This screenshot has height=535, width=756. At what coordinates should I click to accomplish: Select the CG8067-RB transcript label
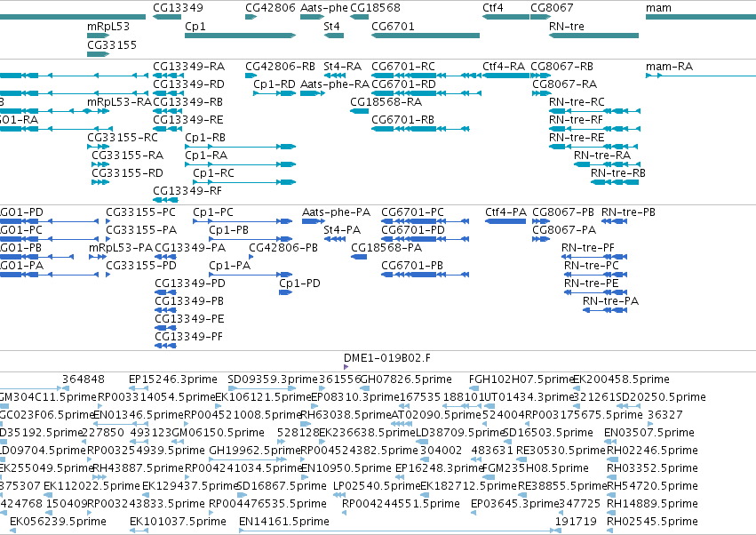pyautogui.click(x=561, y=66)
